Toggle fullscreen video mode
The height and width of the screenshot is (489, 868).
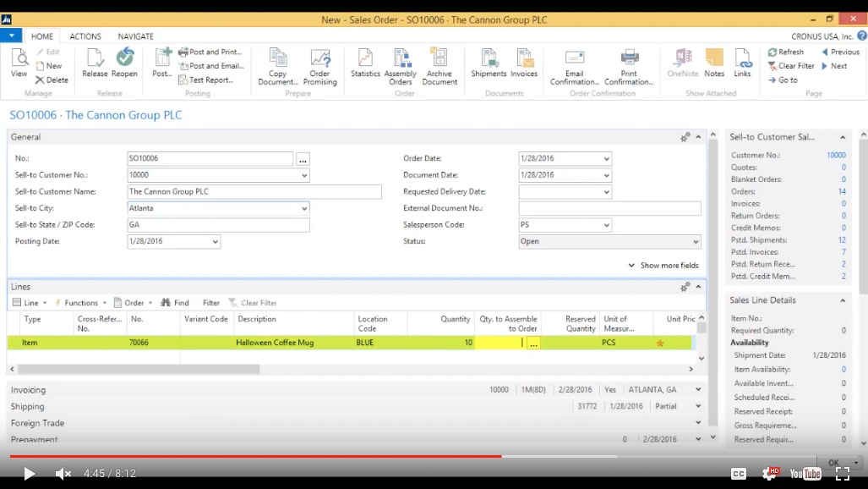(842, 474)
